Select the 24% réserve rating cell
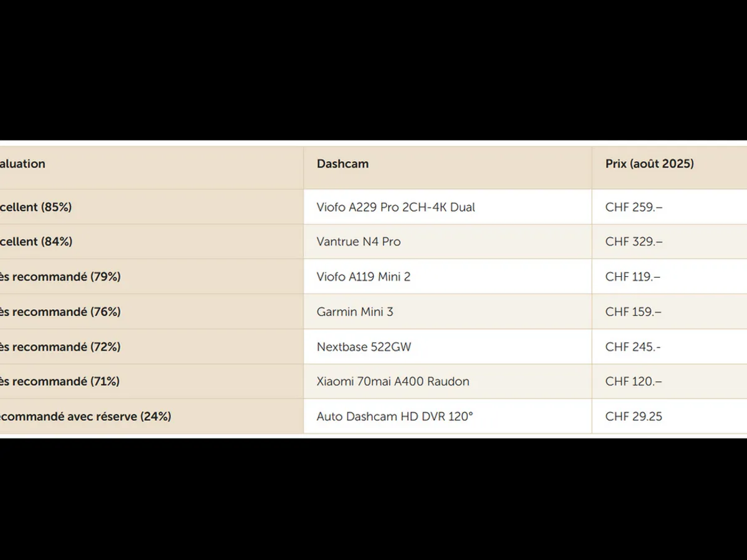The image size is (747, 560). [85, 416]
